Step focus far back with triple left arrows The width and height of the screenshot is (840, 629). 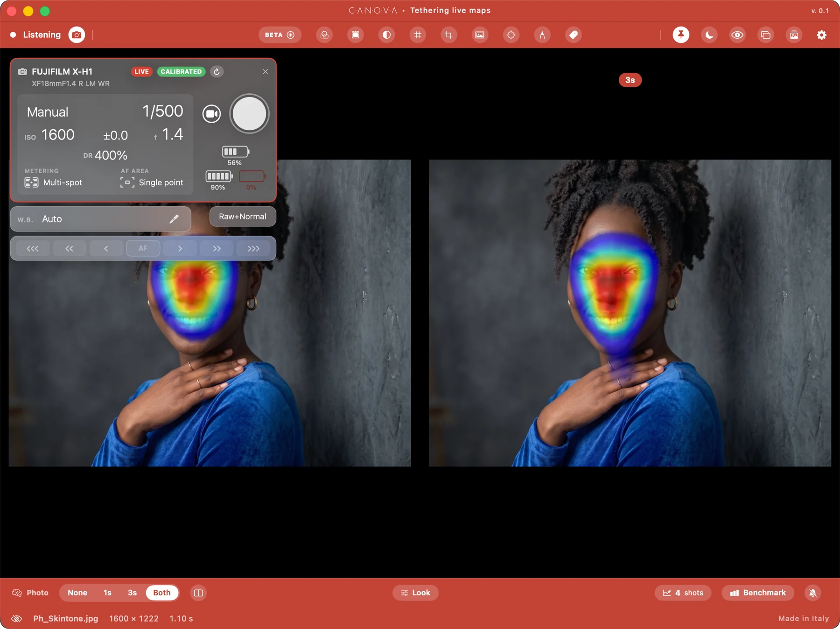(x=33, y=248)
